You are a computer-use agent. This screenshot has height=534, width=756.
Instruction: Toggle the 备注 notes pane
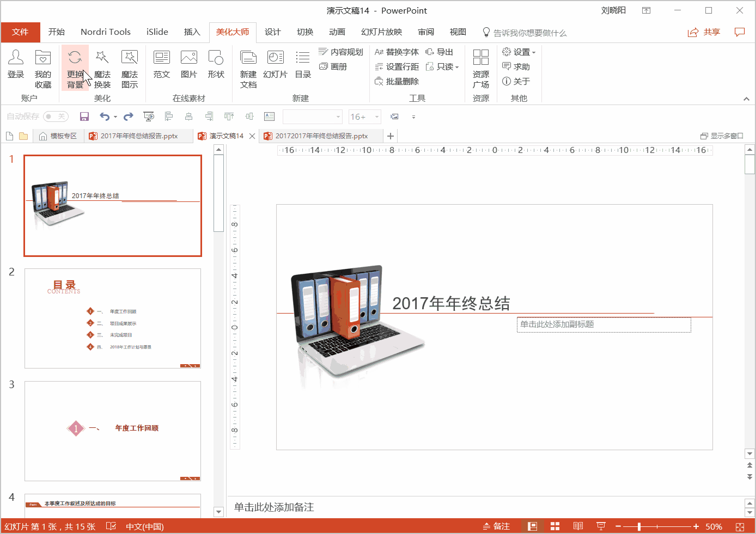point(496,526)
